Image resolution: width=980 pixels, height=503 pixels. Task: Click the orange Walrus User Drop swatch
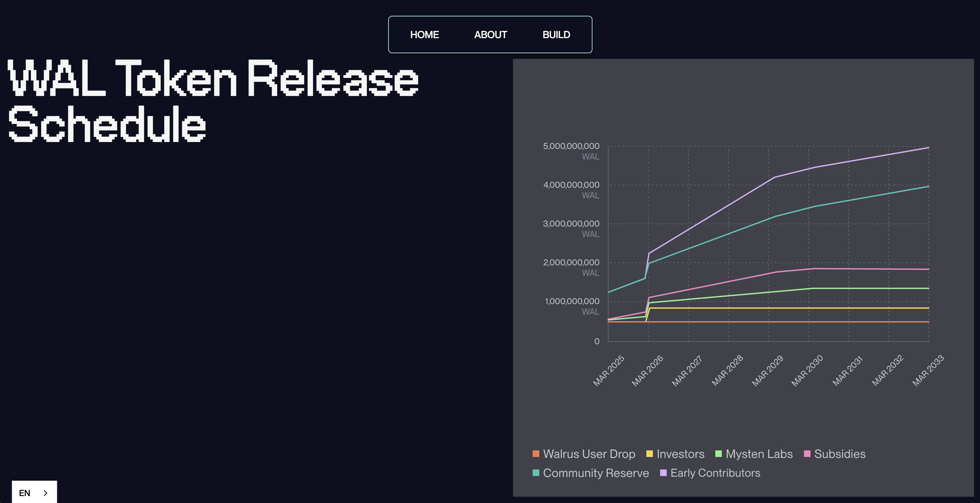[x=536, y=453]
